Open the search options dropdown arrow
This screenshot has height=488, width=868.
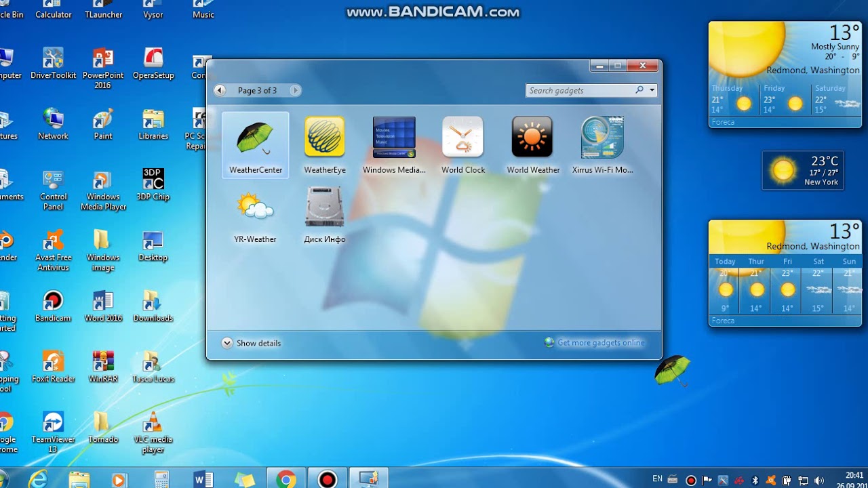[652, 90]
